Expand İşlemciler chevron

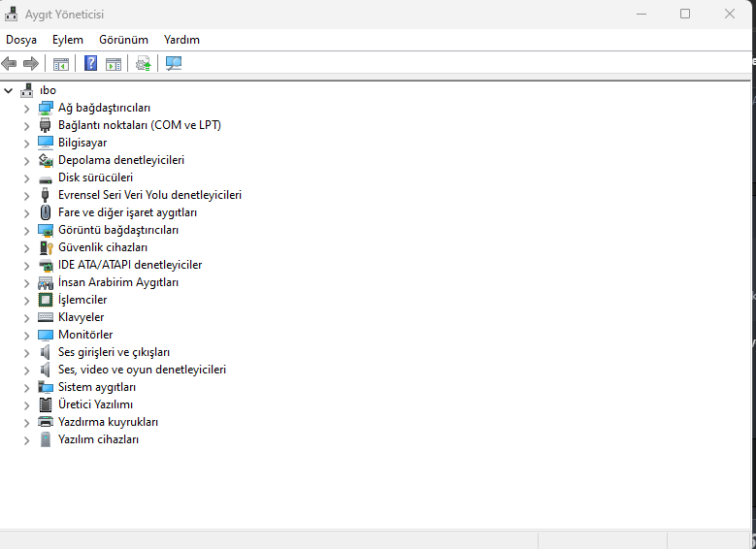27,301
